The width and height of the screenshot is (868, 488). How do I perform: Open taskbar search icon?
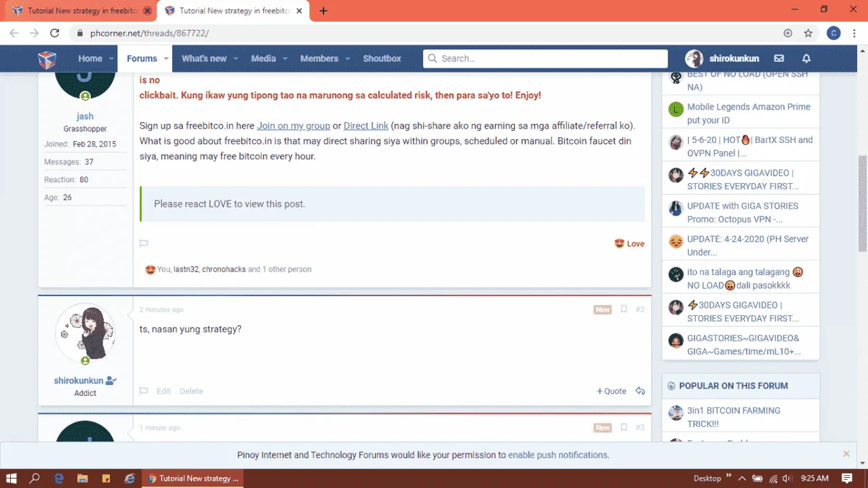35,479
